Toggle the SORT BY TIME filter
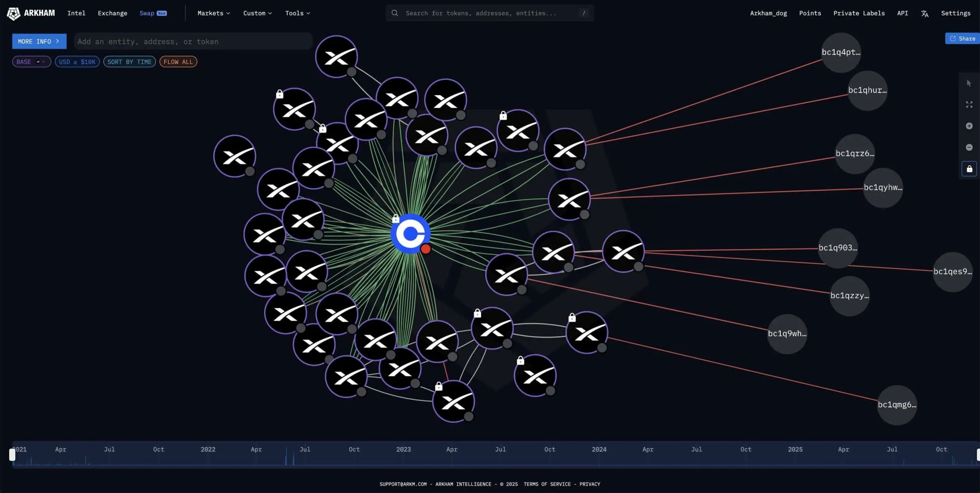Image resolution: width=980 pixels, height=493 pixels. point(129,62)
